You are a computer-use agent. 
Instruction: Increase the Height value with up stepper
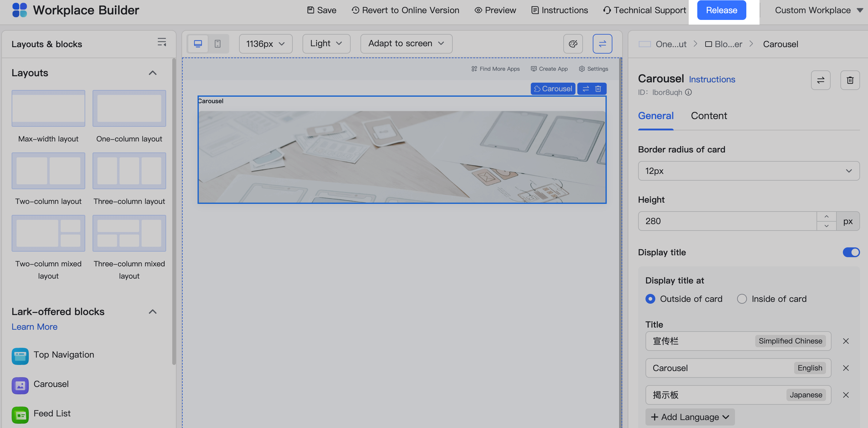click(x=826, y=216)
